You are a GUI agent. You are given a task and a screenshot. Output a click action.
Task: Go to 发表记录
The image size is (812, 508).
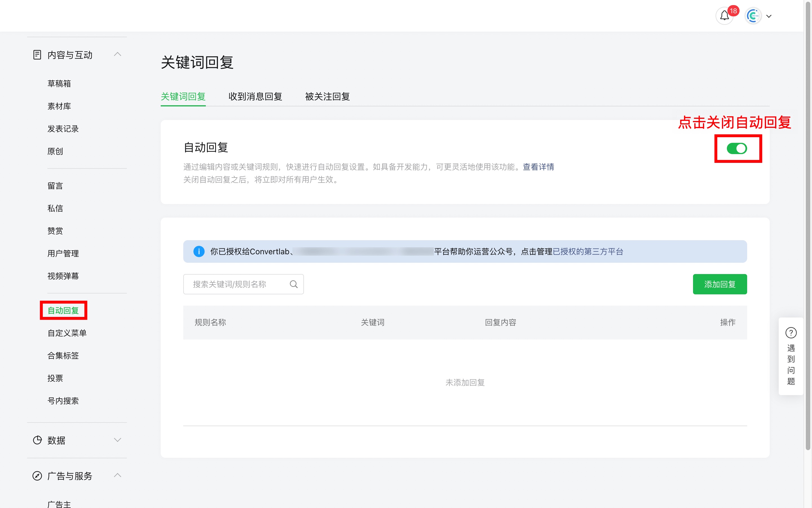pyautogui.click(x=63, y=129)
